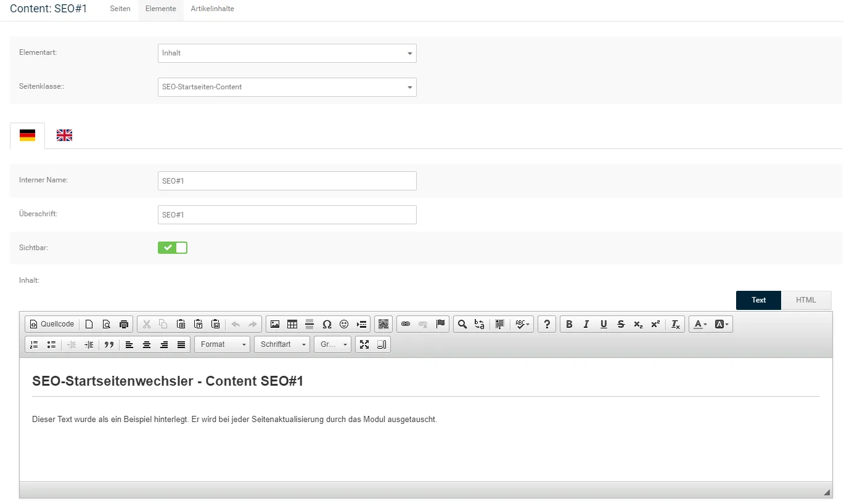
Task: Expand the Format paragraph style dropdown
Action: [x=222, y=344]
